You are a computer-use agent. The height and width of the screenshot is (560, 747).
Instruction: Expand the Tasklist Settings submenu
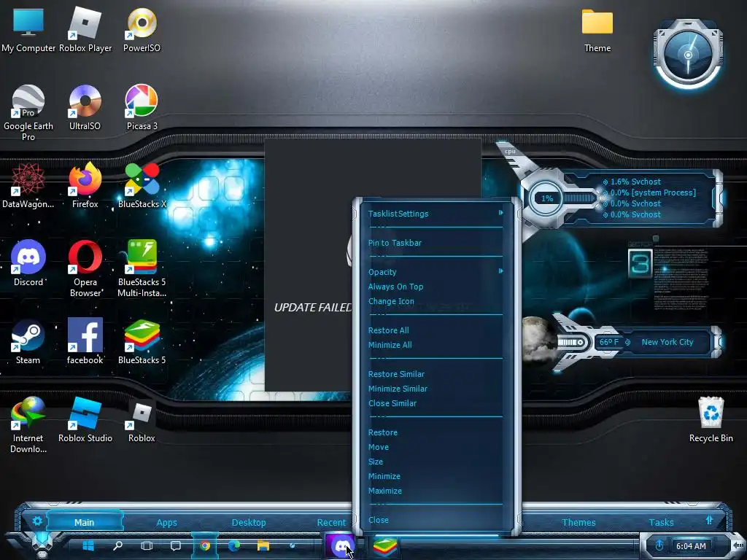tap(435, 214)
